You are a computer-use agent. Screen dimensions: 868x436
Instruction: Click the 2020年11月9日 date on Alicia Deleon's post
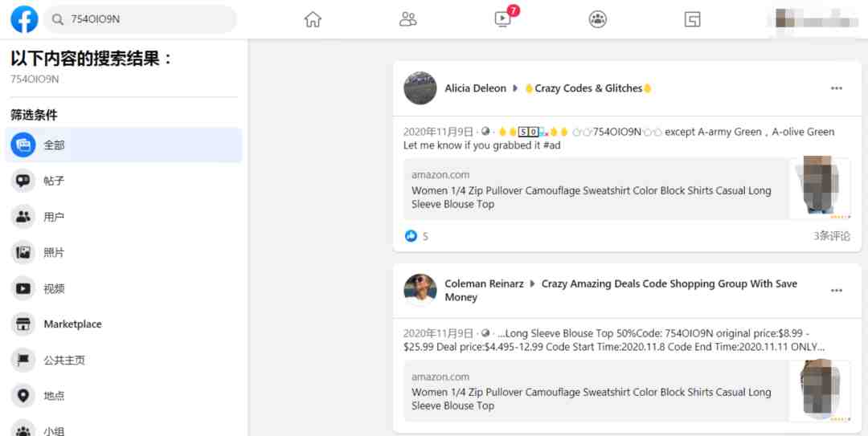coord(438,132)
